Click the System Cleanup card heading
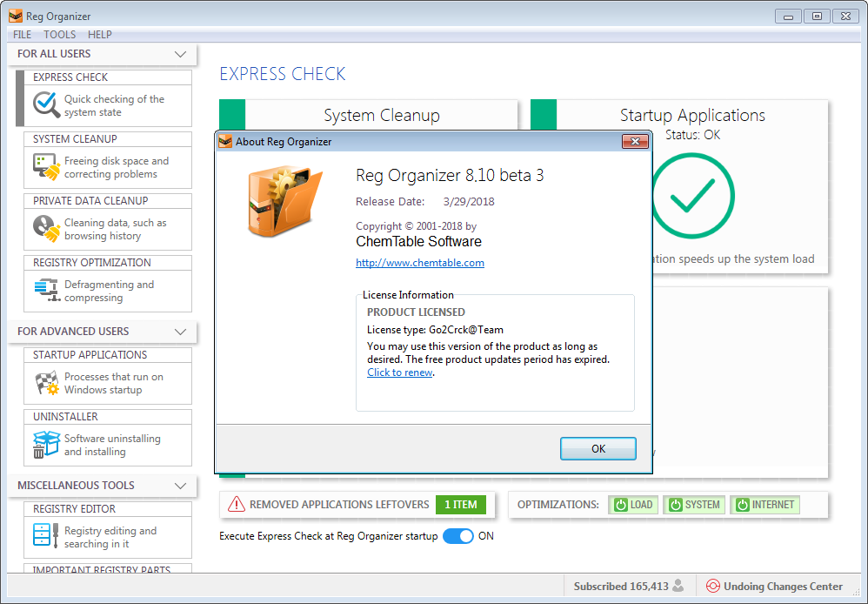The width and height of the screenshot is (868, 604). [382, 115]
